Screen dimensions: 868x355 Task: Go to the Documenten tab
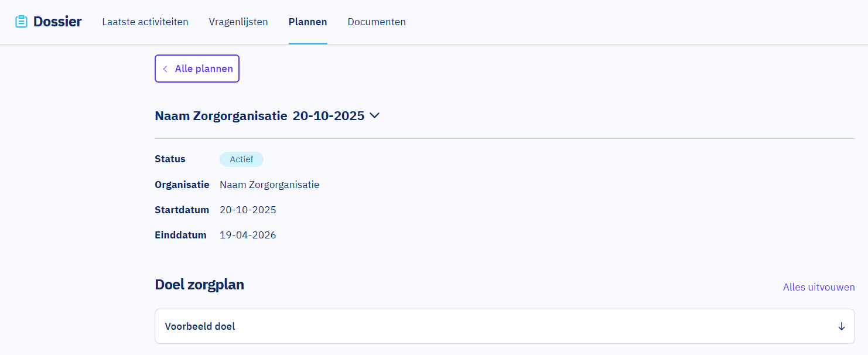[377, 22]
